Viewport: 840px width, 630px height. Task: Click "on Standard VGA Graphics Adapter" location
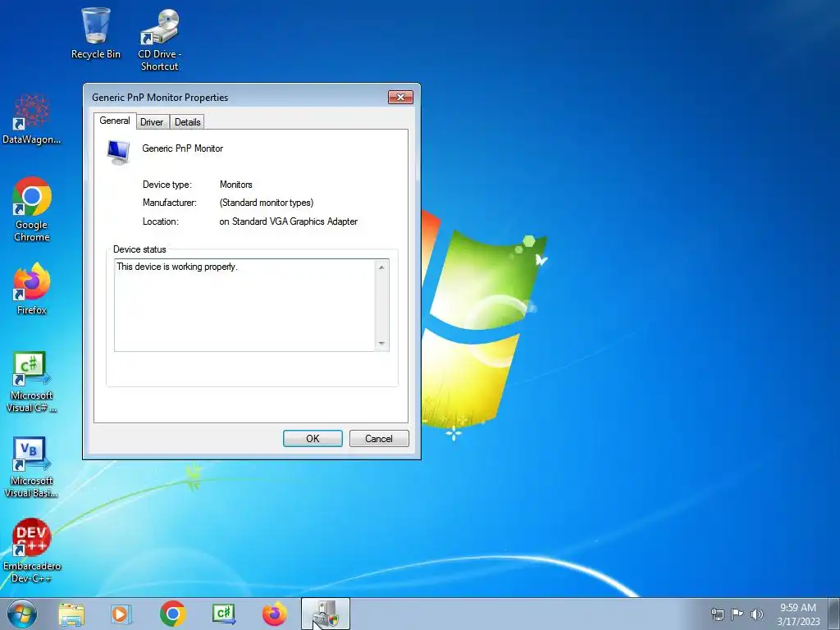tap(288, 221)
